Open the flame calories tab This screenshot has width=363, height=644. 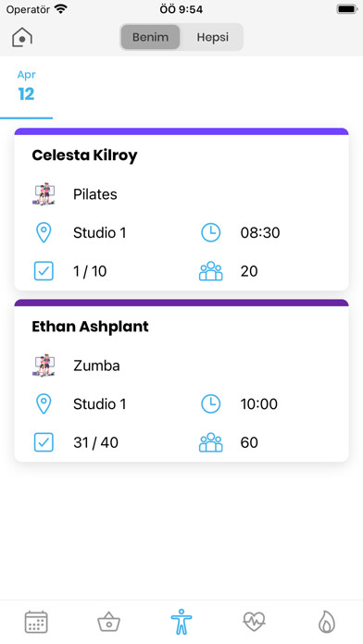tap(327, 622)
